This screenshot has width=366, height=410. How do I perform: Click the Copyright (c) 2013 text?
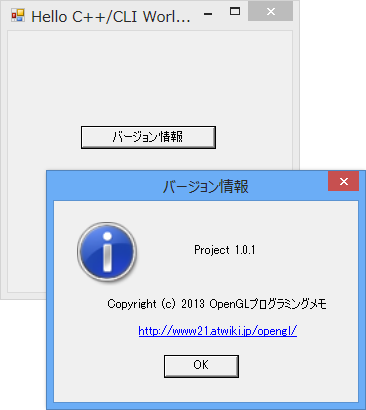156,304
